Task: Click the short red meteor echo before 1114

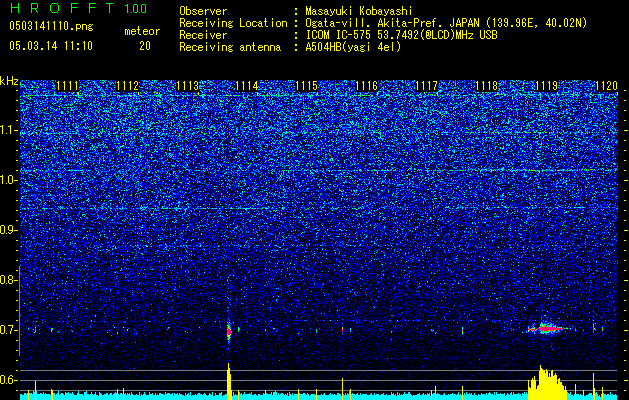Action: pos(229,332)
